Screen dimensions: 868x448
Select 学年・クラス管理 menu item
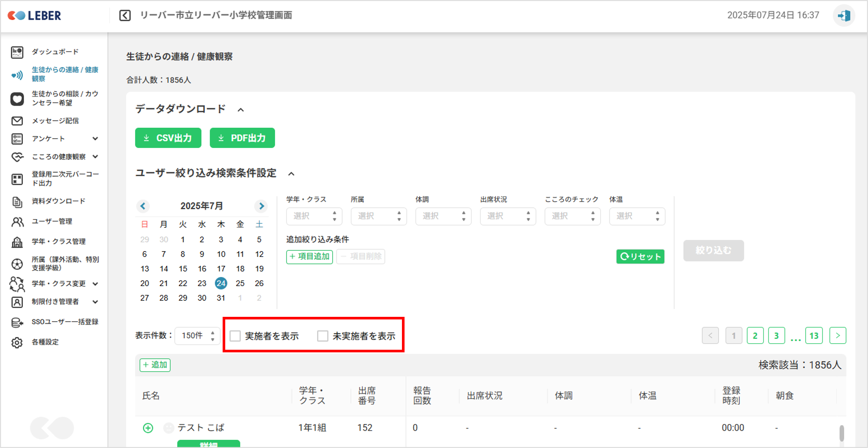click(x=58, y=242)
